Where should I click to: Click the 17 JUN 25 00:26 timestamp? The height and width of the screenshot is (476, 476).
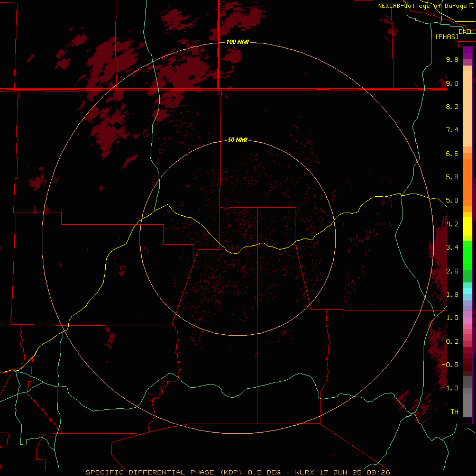354,472
